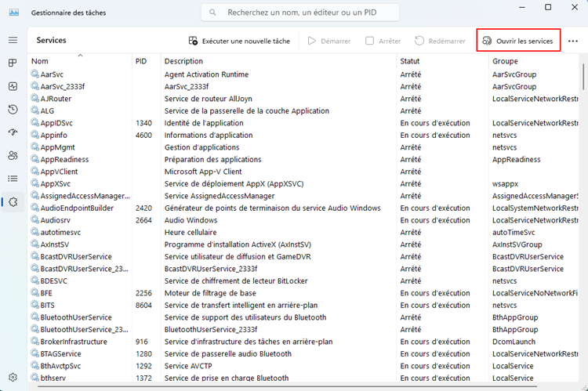Select the BluetoothUserService service name
588x391 pixels.
click(76, 317)
